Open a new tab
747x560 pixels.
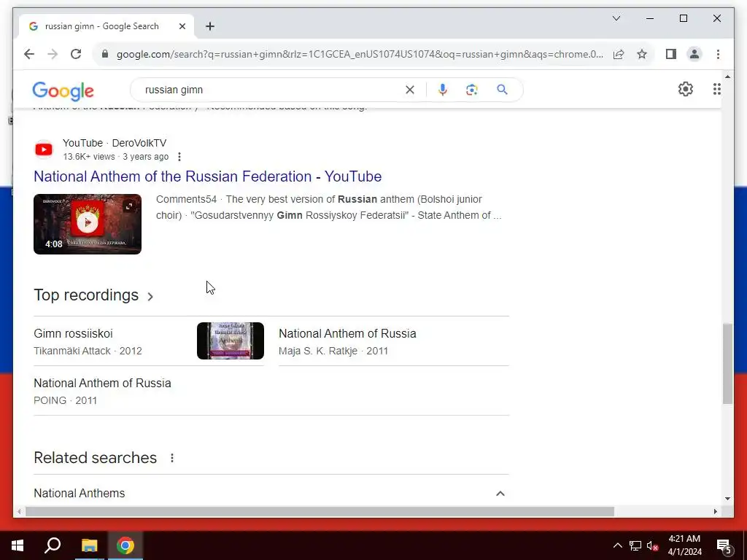point(210,26)
